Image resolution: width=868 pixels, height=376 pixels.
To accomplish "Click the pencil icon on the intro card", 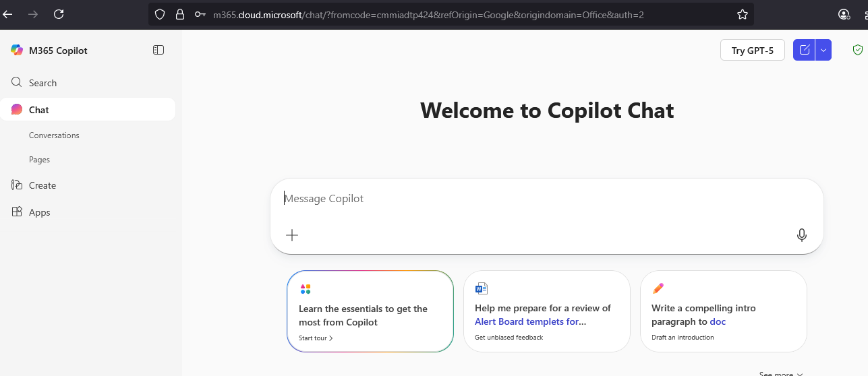I will tap(658, 288).
